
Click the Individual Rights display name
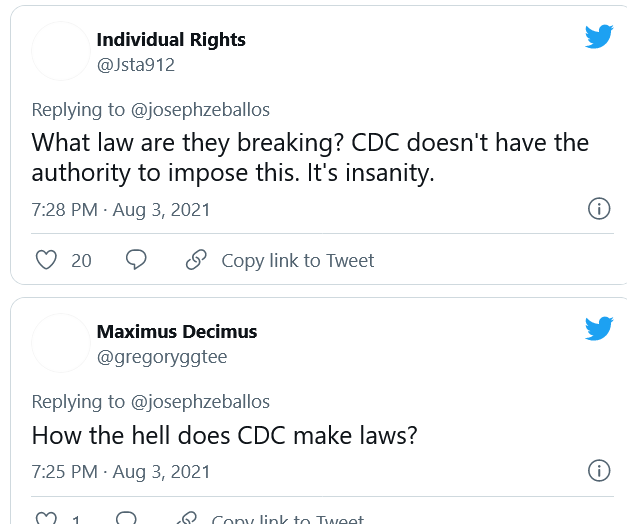point(171,40)
